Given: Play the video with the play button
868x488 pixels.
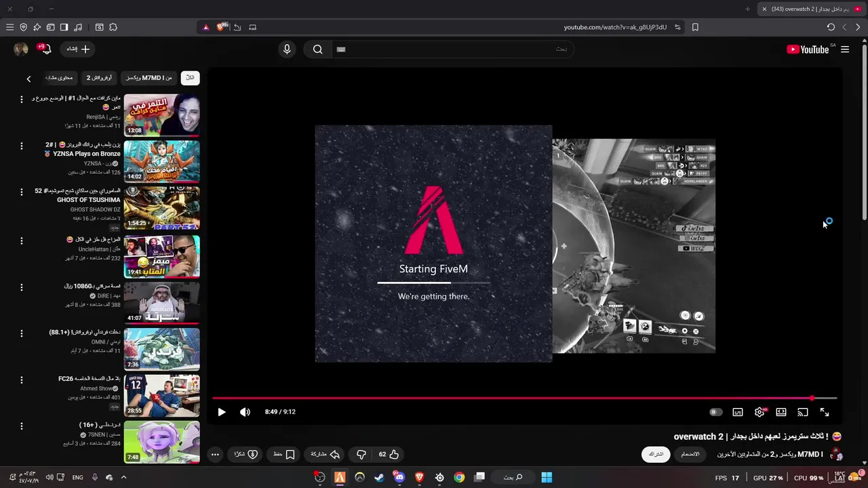Looking at the screenshot, I should 221,412.
